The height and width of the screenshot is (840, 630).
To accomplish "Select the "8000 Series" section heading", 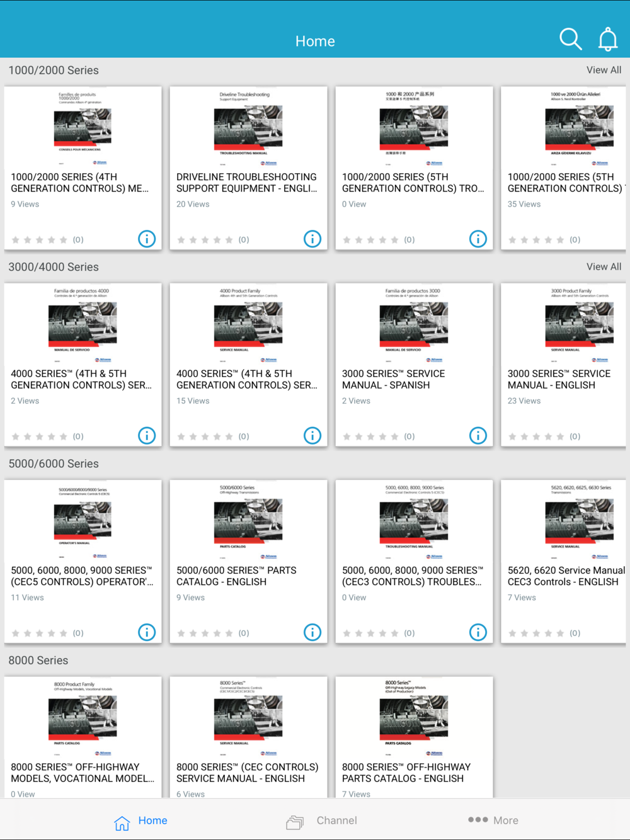I will (x=38, y=661).
